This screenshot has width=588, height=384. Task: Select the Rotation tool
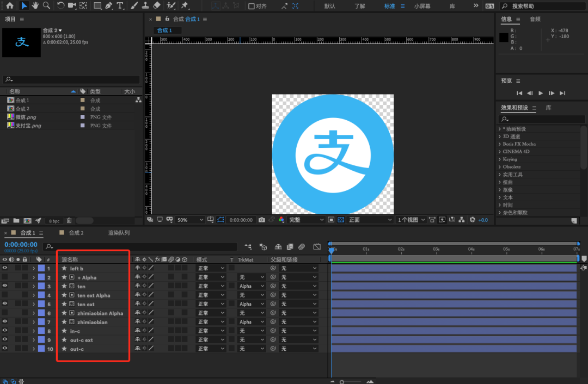60,5
